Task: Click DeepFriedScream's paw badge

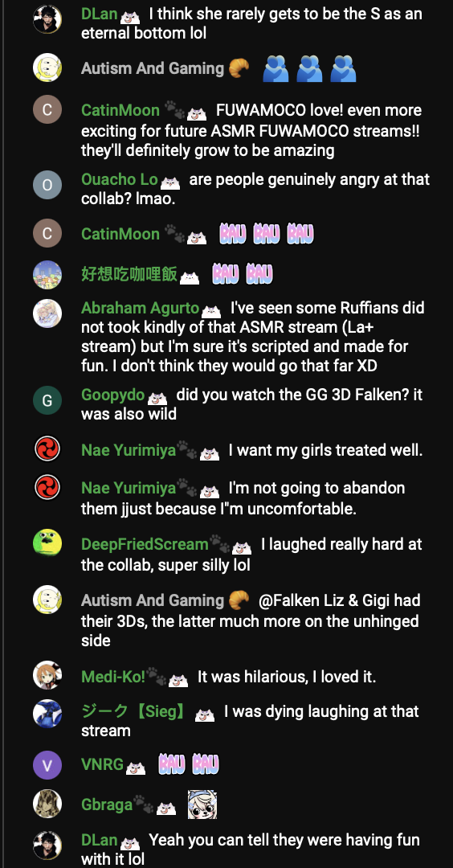Action: click(219, 544)
